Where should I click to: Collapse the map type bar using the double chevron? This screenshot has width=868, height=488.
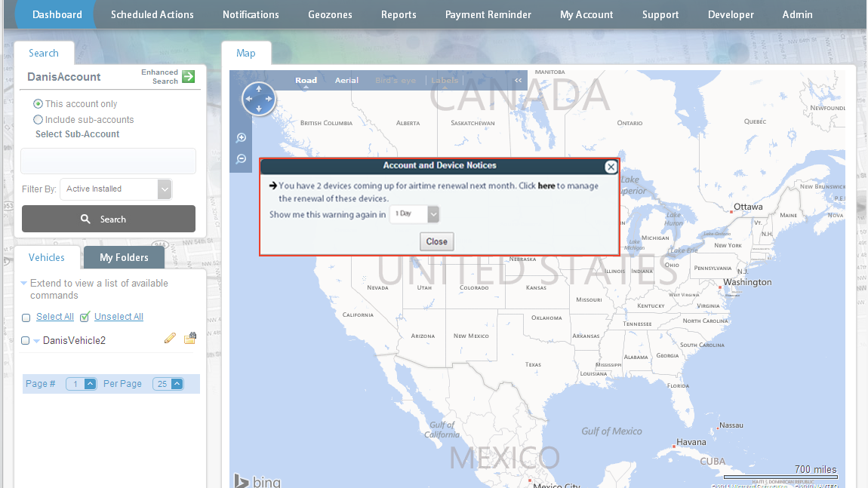pyautogui.click(x=519, y=81)
